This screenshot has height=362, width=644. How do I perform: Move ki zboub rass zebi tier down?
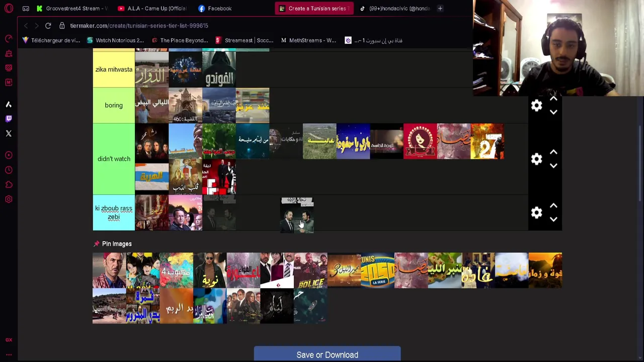pyautogui.click(x=553, y=219)
